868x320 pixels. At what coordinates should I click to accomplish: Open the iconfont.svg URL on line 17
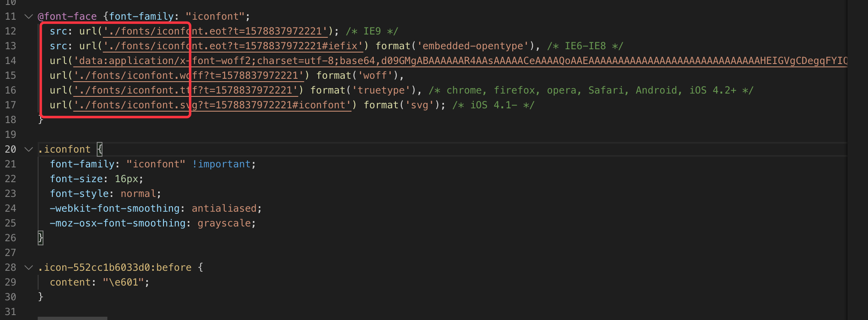[x=212, y=105]
